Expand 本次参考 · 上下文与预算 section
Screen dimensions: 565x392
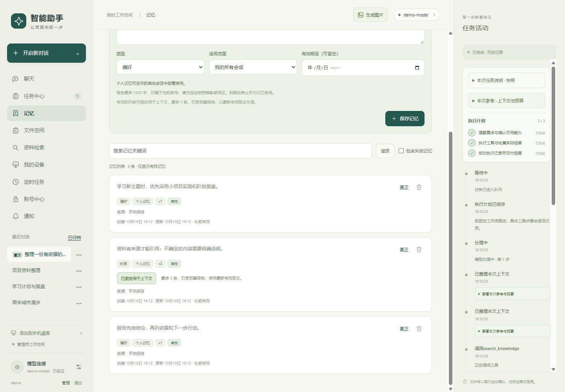click(x=506, y=101)
